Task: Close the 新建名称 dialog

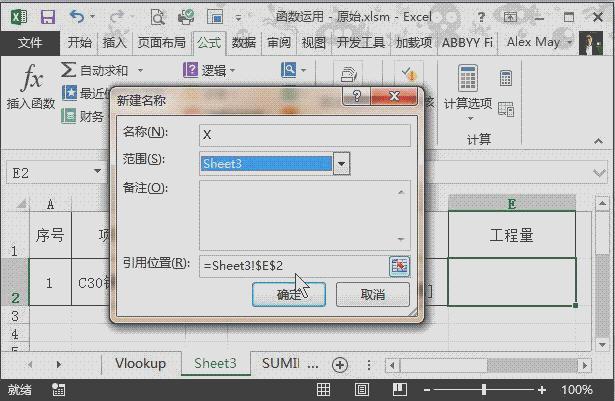Action: coord(394,96)
